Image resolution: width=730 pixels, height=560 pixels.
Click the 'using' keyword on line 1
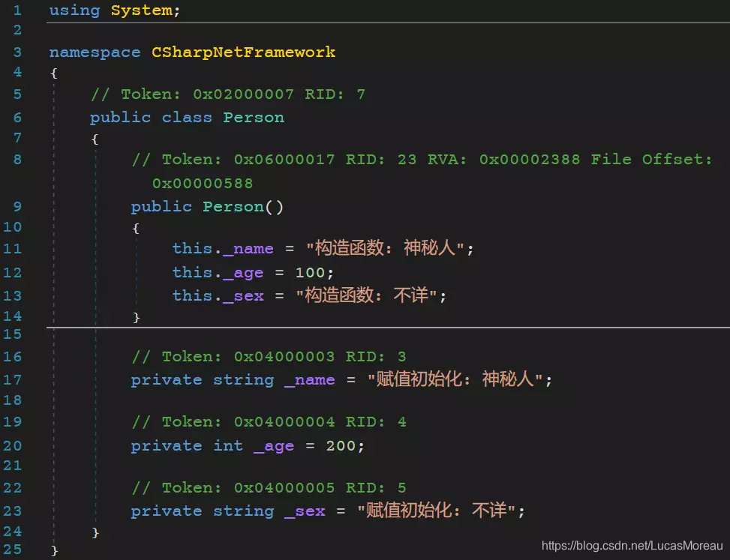tap(74, 10)
